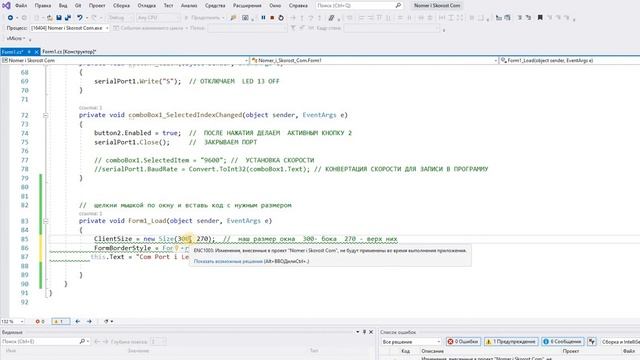Sort error list by Код column
Viewport: 640px width, 360px height.
pos(405,351)
